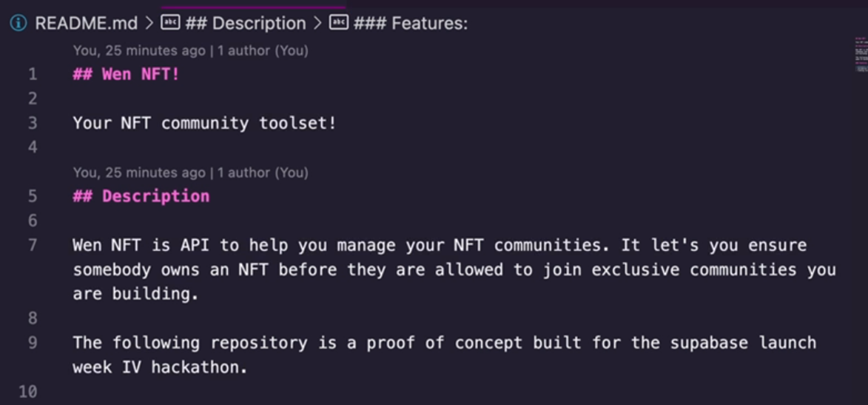Open the '### Features:' breadcrumb picker
868x405 pixels.
coord(410,23)
